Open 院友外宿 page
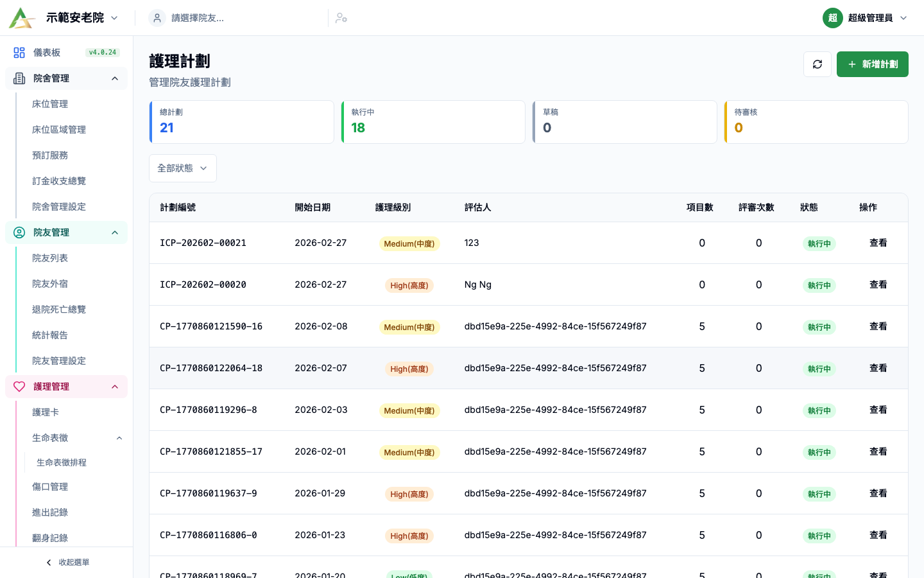Screen dimensions: 924x578 pos(50,284)
